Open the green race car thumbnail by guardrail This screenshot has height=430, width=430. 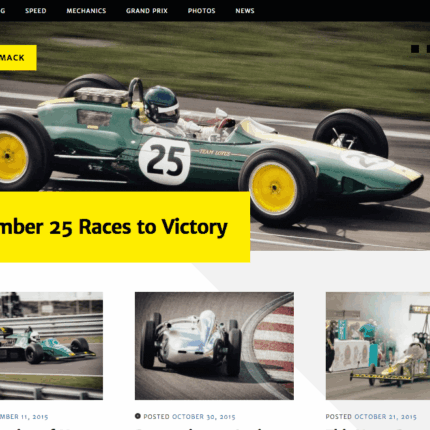point(51,346)
